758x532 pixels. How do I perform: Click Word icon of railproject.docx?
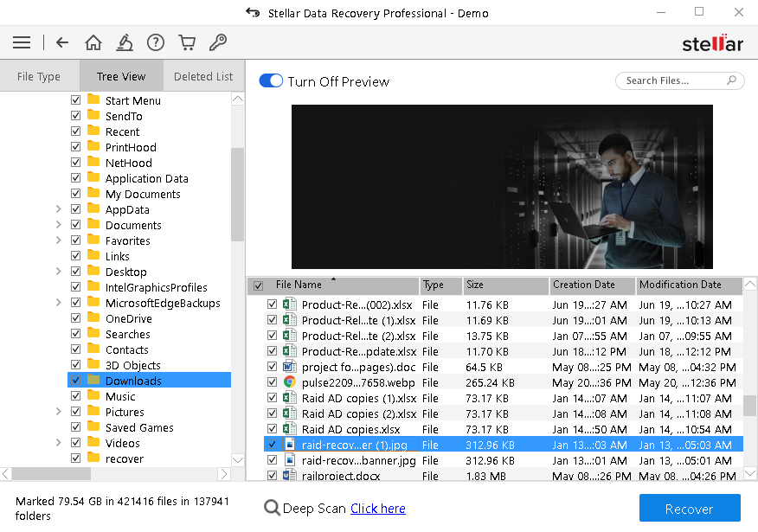290,475
